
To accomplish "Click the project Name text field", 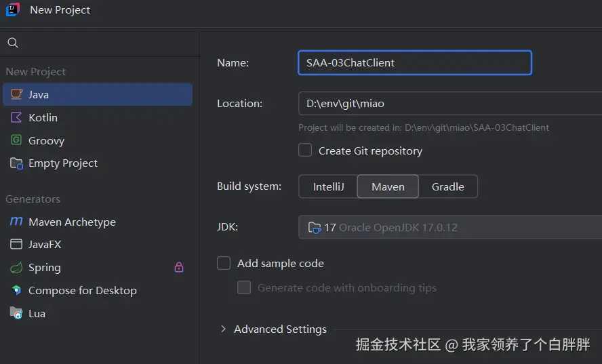I will point(414,63).
